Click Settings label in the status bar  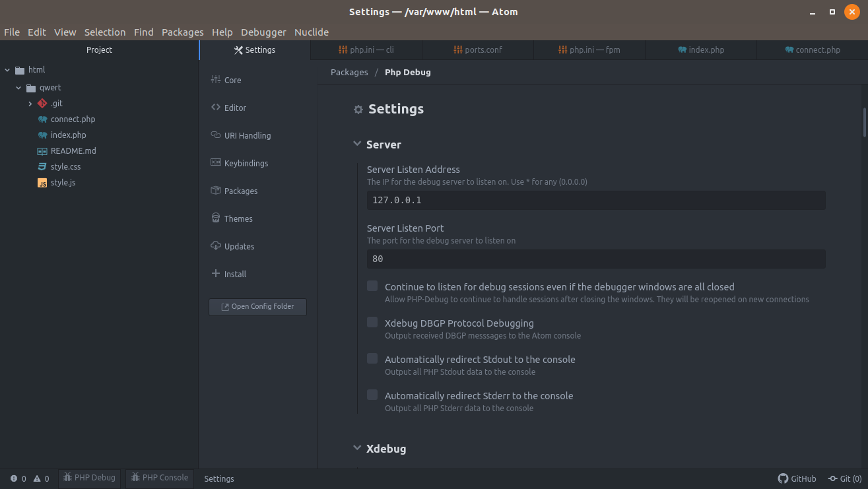tap(219, 479)
